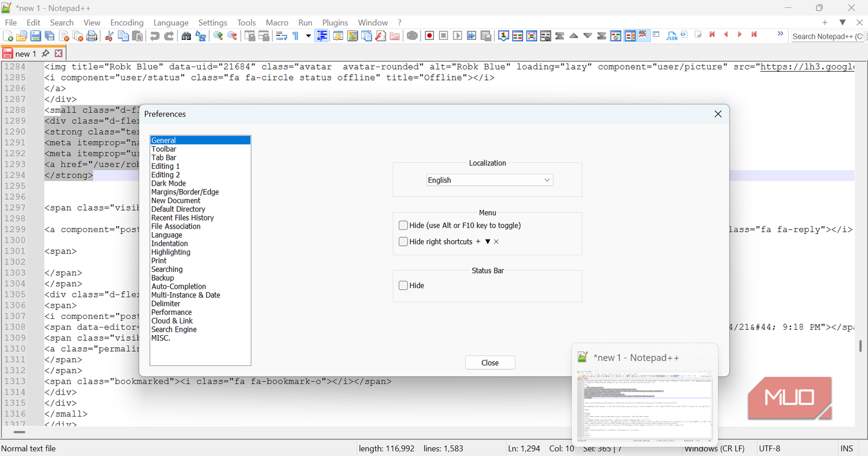Click the Save All toolbar icon

[49, 36]
